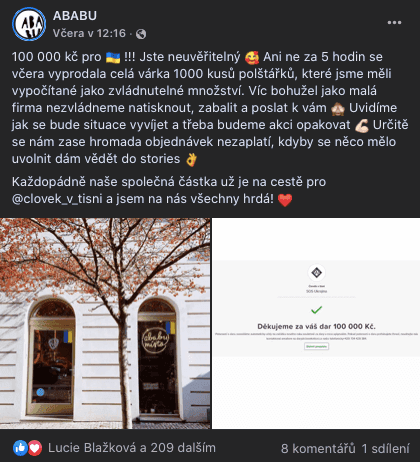Viewport: 420px width, 462px height.
Task: Click the blue thumbs-up like reaction icon
Action: point(20,448)
